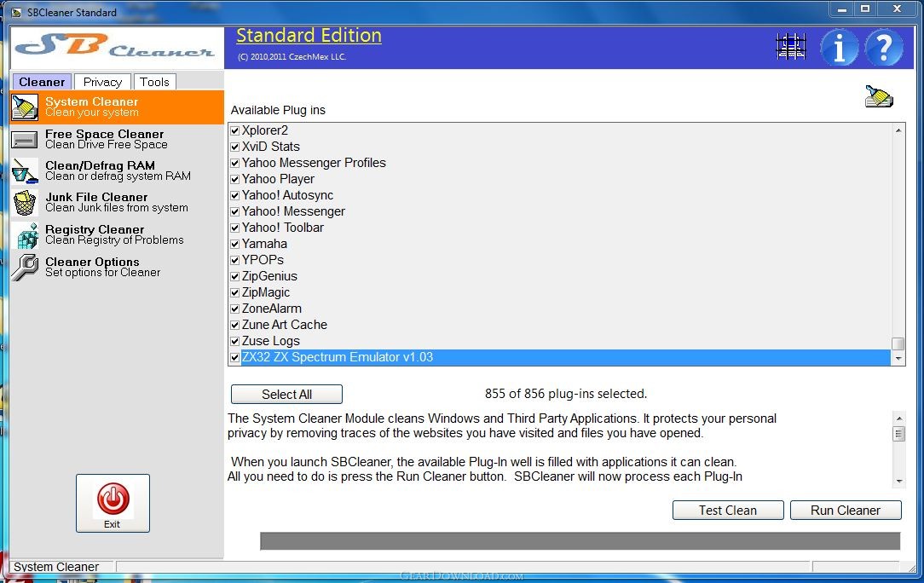The height and width of the screenshot is (583, 924).
Task: Click the Registry Cleaner cubes icon
Action: pyautogui.click(x=26, y=235)
